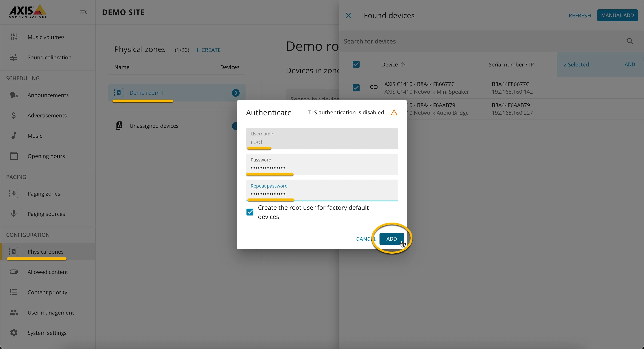644x349 pixels.
Task: Click the Music volumes sliders icon
Action: [x=14, y=37]
